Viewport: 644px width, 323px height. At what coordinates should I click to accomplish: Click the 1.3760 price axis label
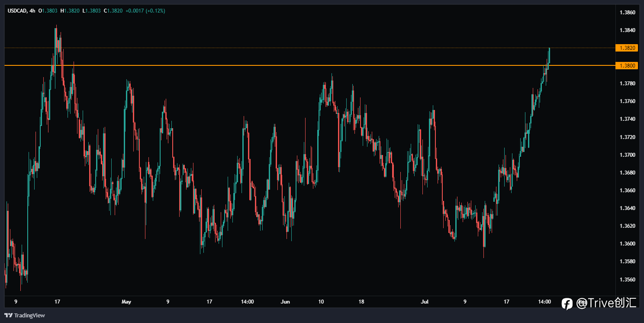(x=627, y=101)
